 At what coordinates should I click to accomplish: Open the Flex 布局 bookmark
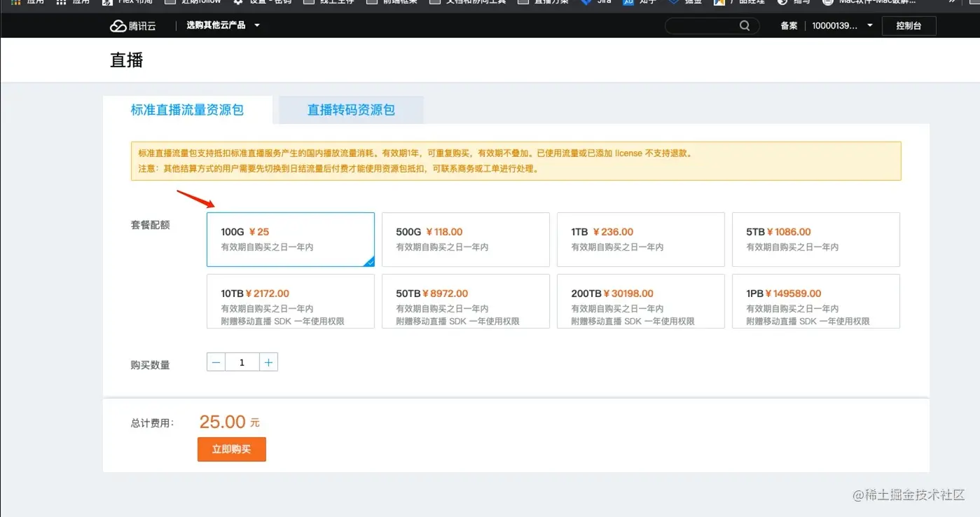coord(130,3)
